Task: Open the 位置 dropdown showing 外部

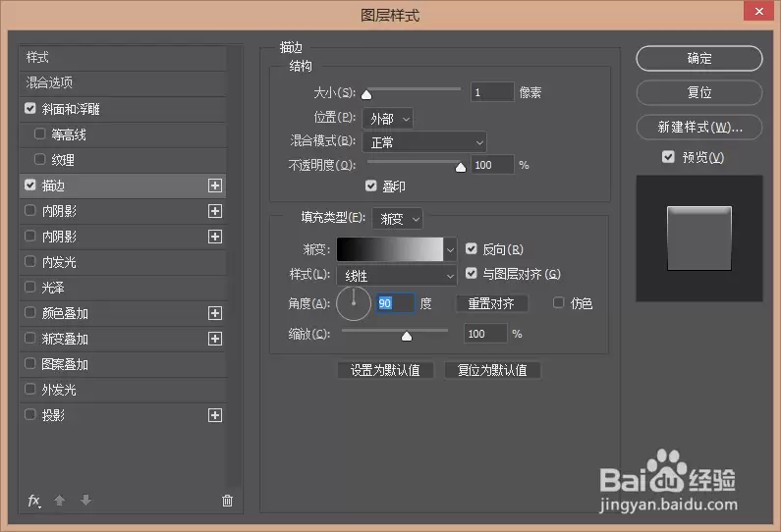Action: [x=388, y=119]
